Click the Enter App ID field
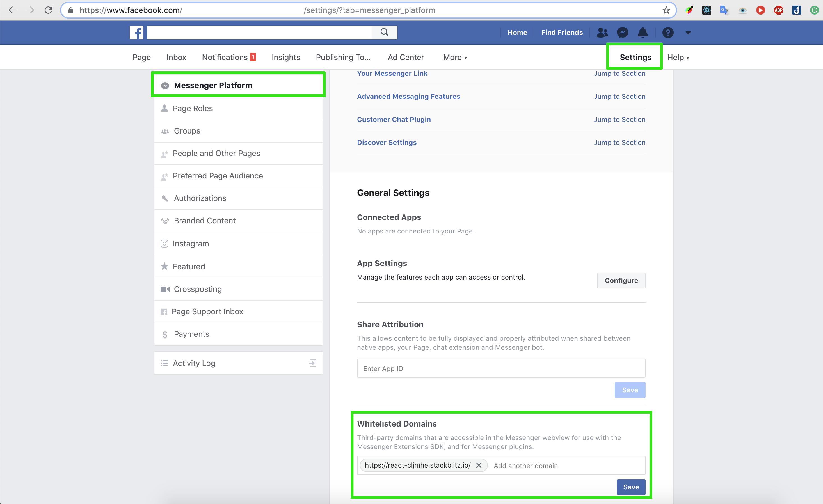Viewport: 823px width, 504px height. [501, 368]
